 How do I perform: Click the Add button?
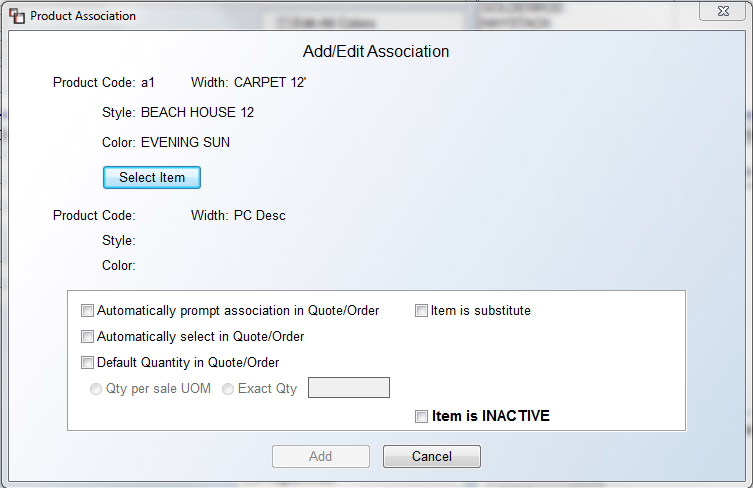(321, 456)
